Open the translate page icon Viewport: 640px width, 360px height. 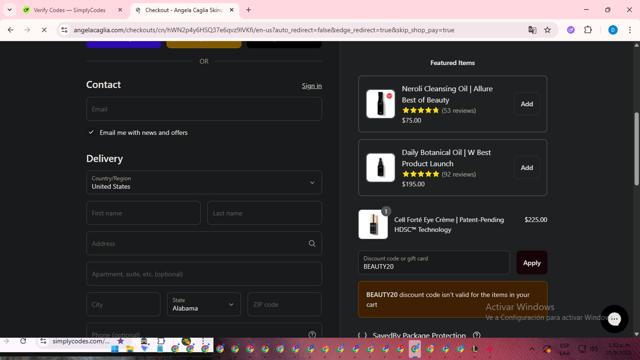(532, 30)
